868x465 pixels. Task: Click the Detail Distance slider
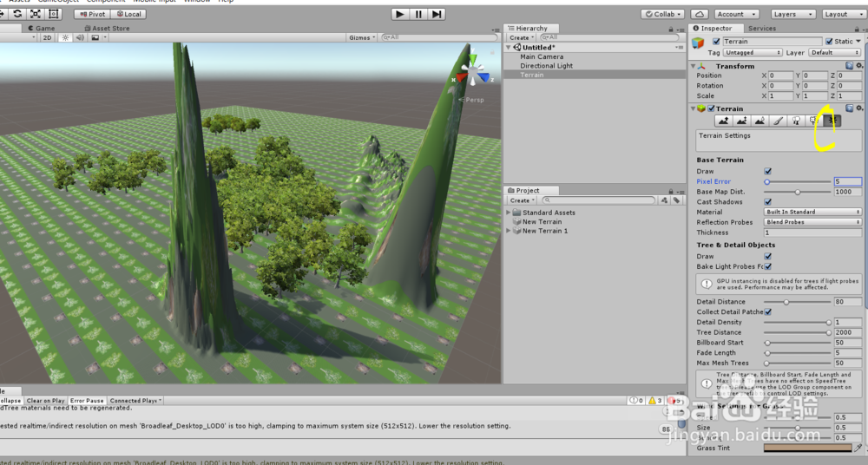pos(798,302)
